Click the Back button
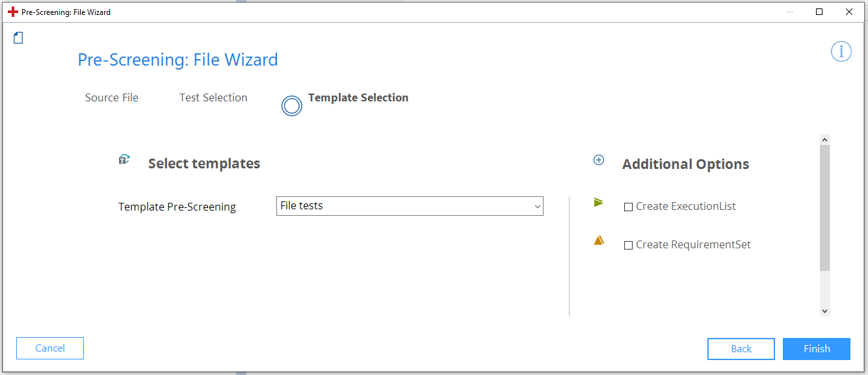 pos(741,349)
